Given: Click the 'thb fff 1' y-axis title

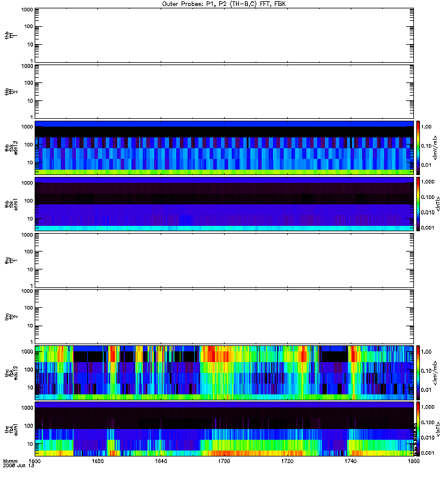Looking at the screenshot, I should click(x=11, y=35).
